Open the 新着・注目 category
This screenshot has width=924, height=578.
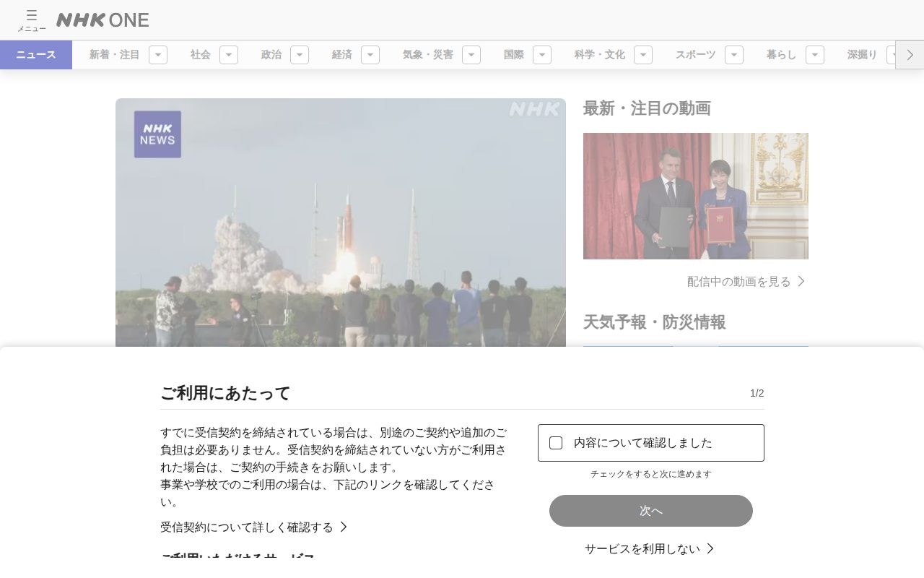[114, 55]
